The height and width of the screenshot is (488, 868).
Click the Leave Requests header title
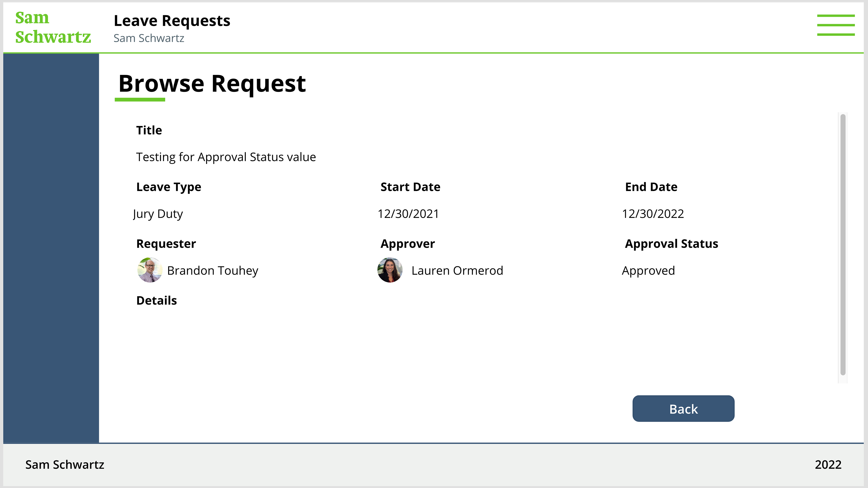[x=172, y=21]
